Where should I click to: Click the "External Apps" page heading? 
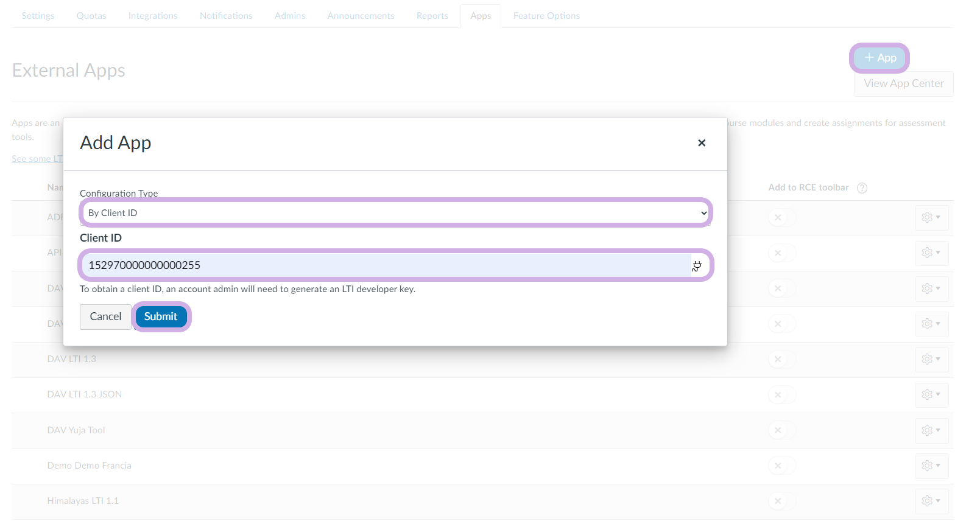pyautogui.click(x=69, y=71)
